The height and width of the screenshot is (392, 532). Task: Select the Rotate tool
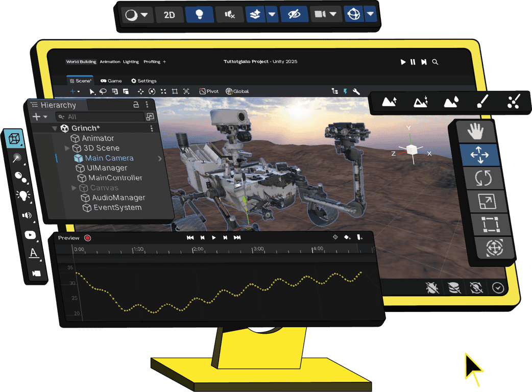[482, 178]
